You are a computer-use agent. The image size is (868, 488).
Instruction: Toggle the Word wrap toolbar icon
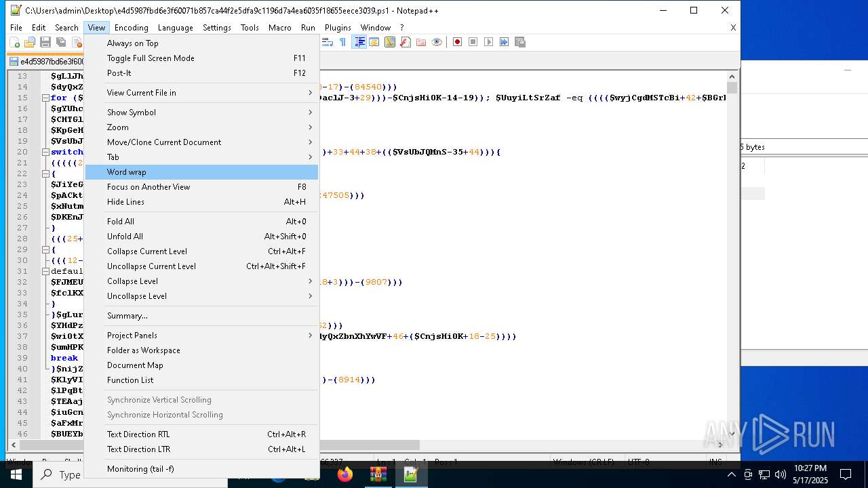[x=327, y=42]
